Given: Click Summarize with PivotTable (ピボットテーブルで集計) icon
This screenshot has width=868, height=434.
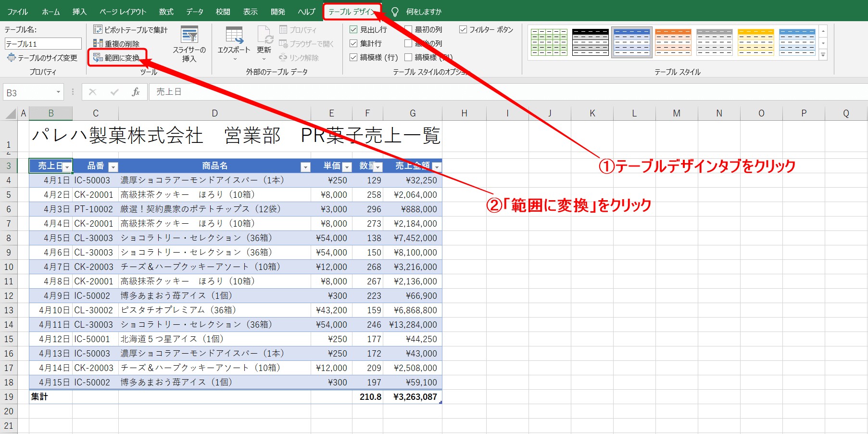Looking at the screenshot, I should coord(98,30).
